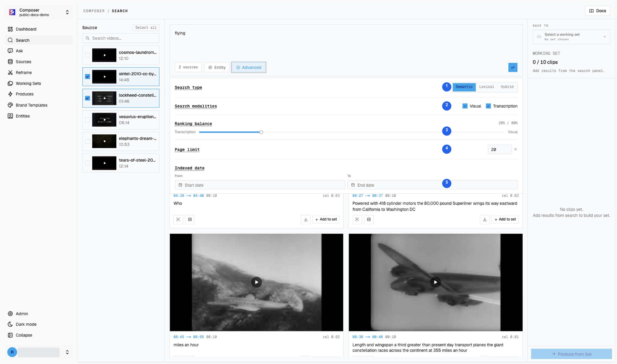This screenshot has height=364, width=617.
Task: Play the airplane over coastline clip
Action: click(256, 282)
